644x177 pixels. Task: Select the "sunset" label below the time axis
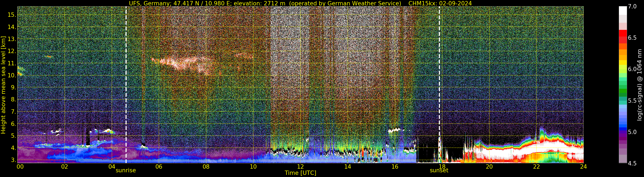click(439, 171)
